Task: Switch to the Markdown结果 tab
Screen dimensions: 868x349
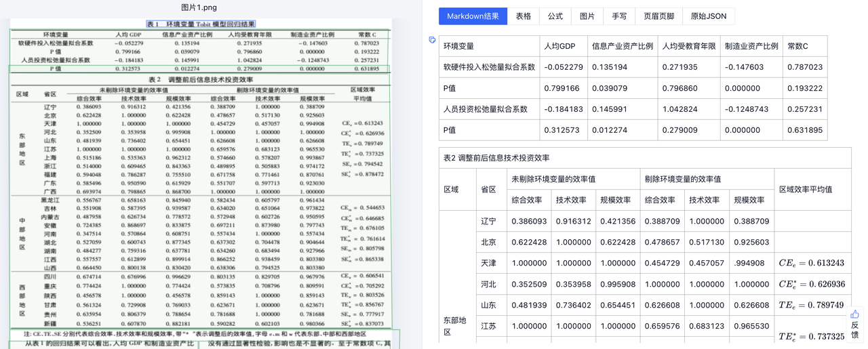Action: pos(473,16)
